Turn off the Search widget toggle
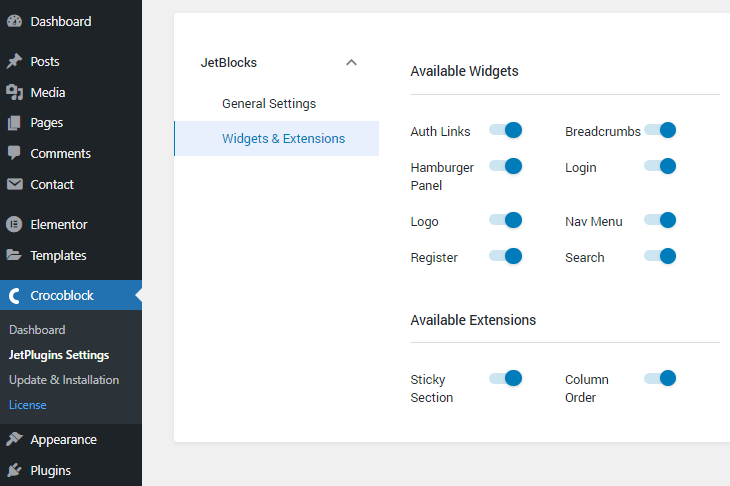This screenshot has width=730, height=486. click(660, 256)
